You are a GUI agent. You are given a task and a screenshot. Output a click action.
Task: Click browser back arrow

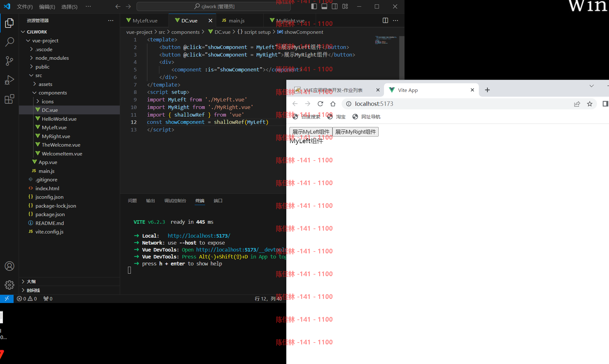pos(295,104)
